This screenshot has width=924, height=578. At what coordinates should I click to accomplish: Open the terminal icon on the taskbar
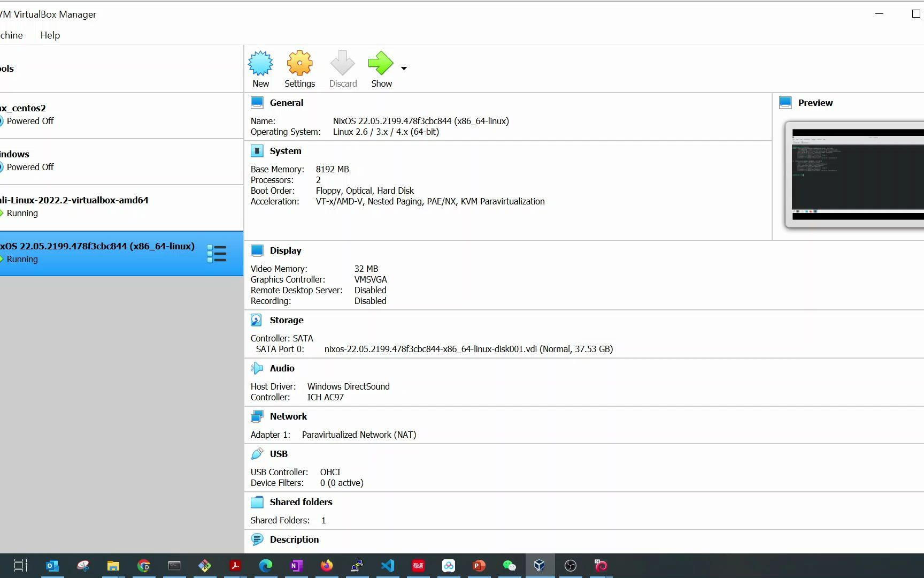174,566
